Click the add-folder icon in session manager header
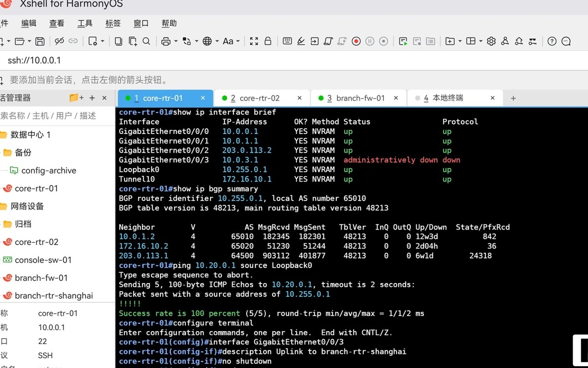The image size is (588, 368). point(76,98)
